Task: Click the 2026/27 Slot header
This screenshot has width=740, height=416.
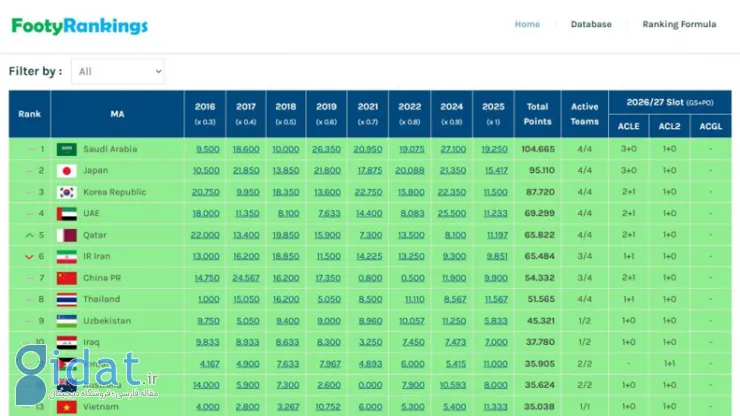Action: coord(670,102)
